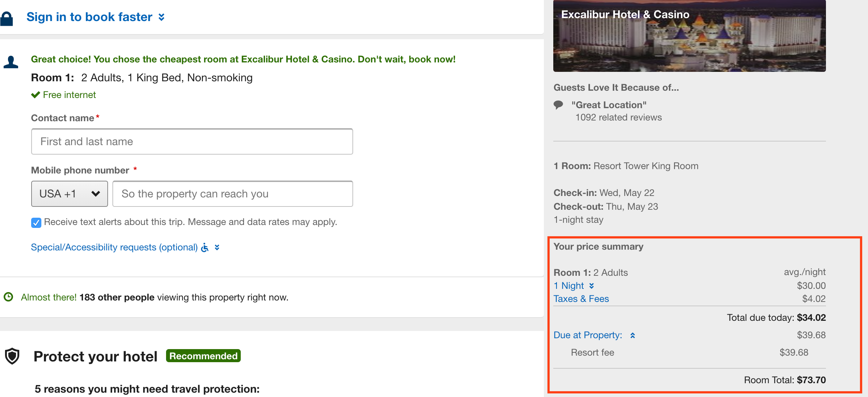Click the Great Location review heading
868x397 pixels.
609,105
